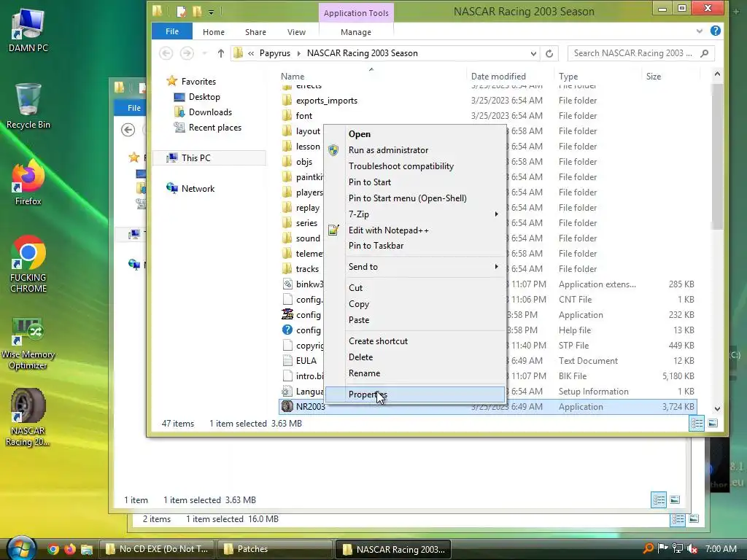
Task: Open the recent locations dropdown arrow
Action: (205, 53)
